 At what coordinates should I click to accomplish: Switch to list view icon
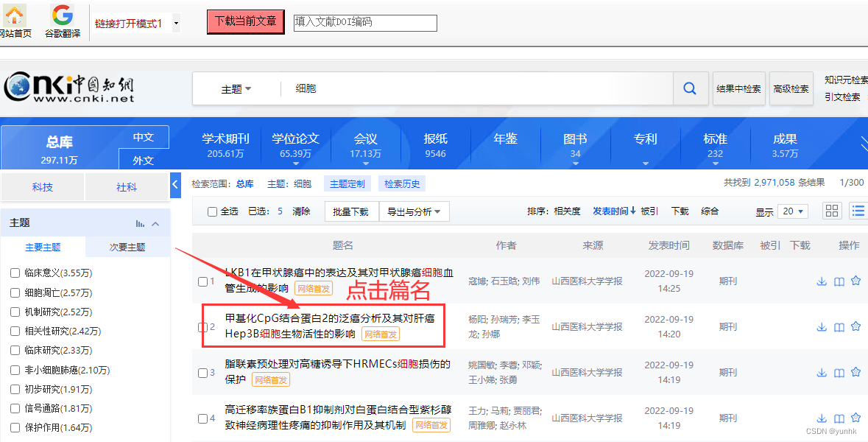tap(858, 211)
